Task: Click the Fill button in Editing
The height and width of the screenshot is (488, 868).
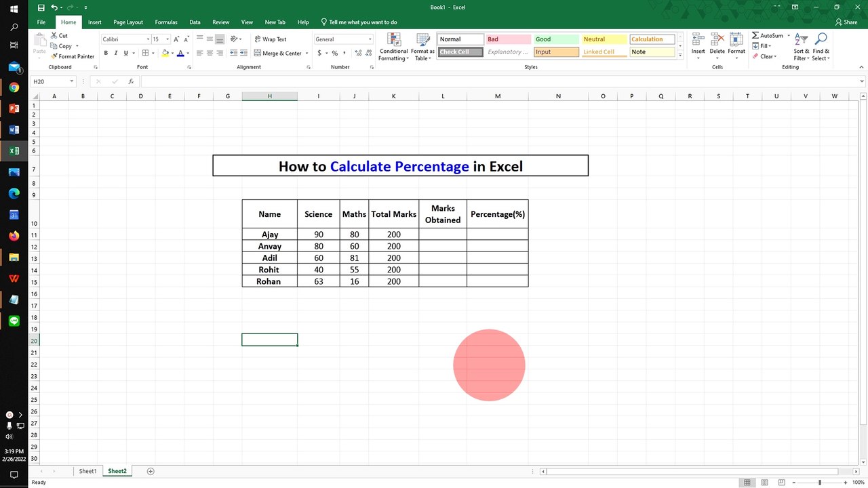Action: click(x=762, y=46)
